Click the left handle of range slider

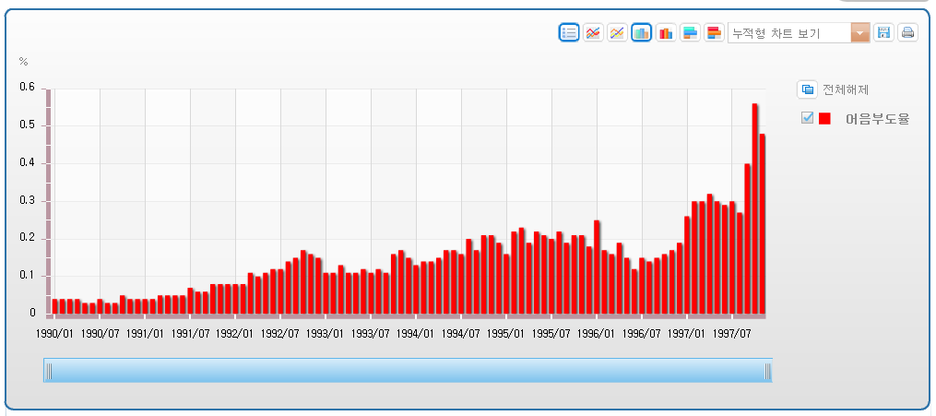(x=49, y=371)
